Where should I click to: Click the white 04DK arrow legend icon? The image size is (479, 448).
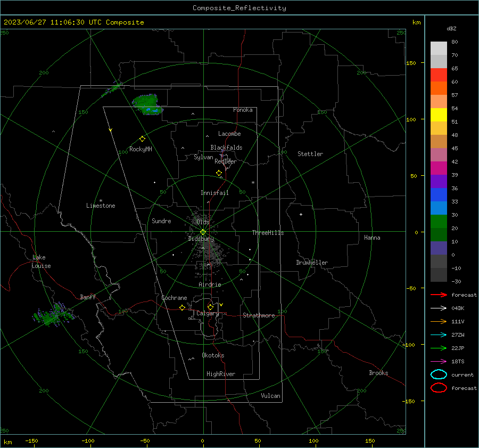439,308
